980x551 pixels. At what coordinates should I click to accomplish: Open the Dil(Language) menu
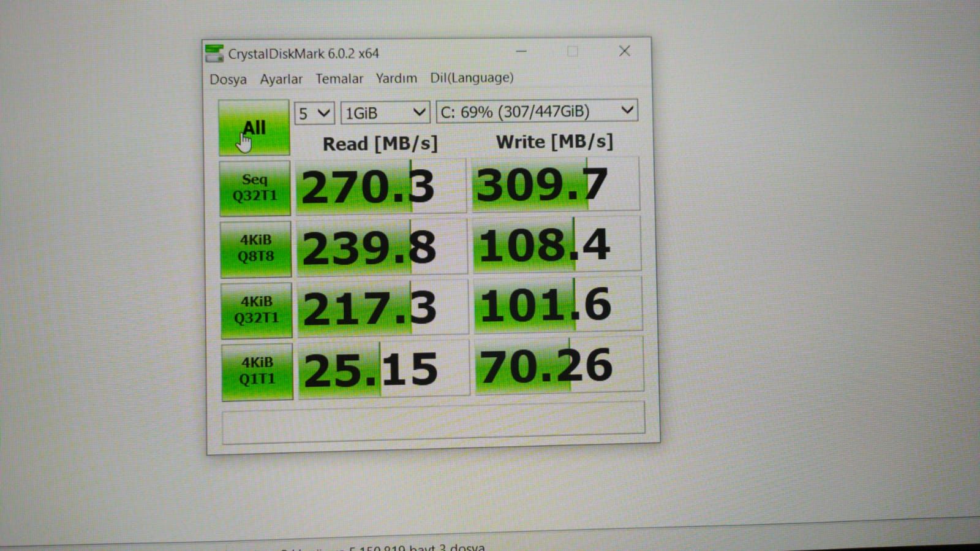tap(472, 78)
